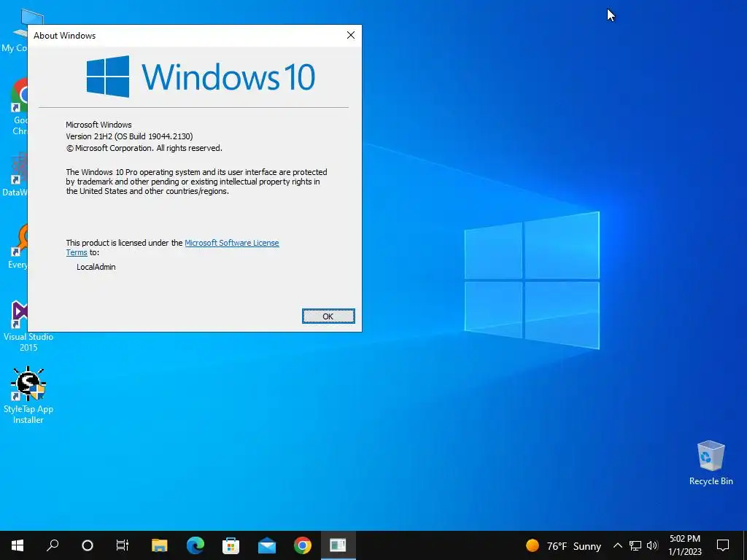Close the About Windows dialog
Screen dimensions: 747x560
pos(351,35)
